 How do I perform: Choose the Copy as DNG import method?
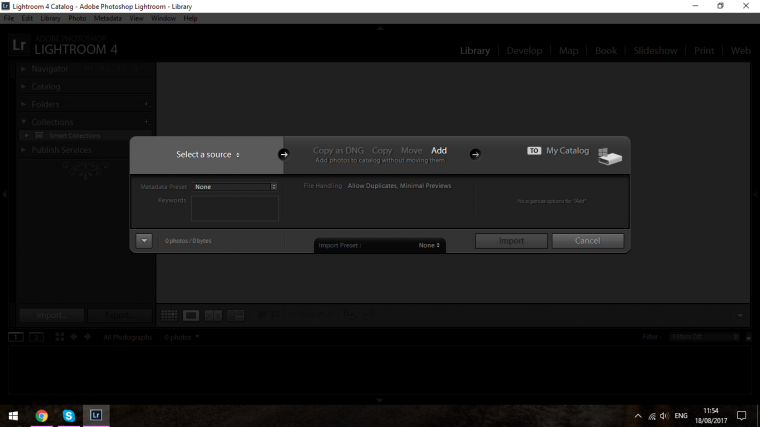(338, 151)
